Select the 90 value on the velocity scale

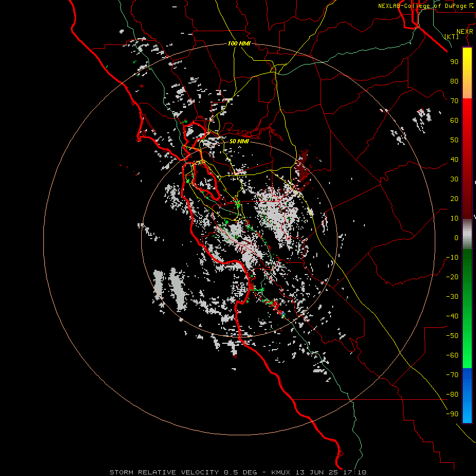[x=454, y=62]
